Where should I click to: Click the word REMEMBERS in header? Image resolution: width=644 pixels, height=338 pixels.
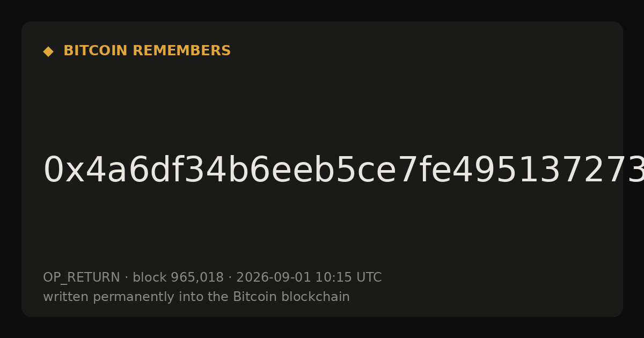coord(181,51)
